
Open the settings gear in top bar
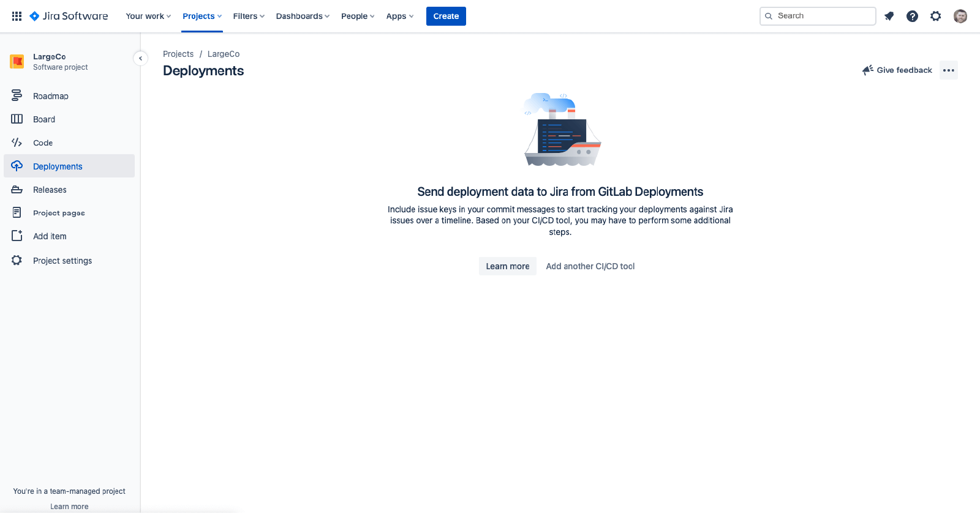coord(935,16)
